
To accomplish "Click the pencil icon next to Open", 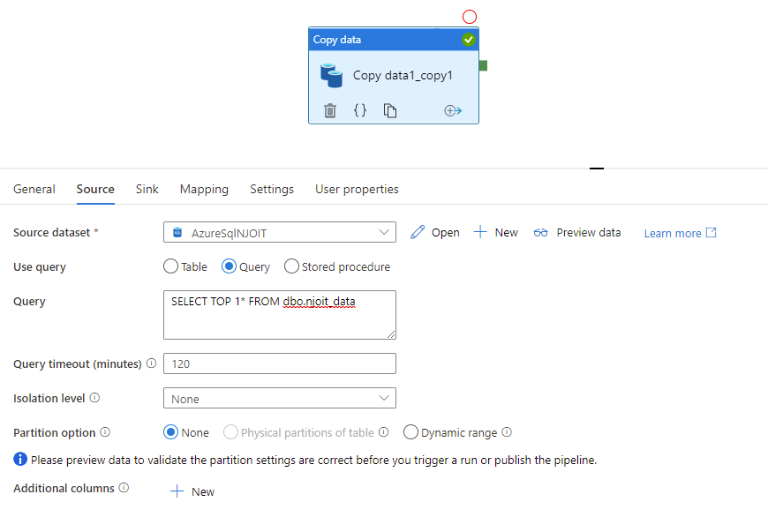I will [x=418, y=233].
